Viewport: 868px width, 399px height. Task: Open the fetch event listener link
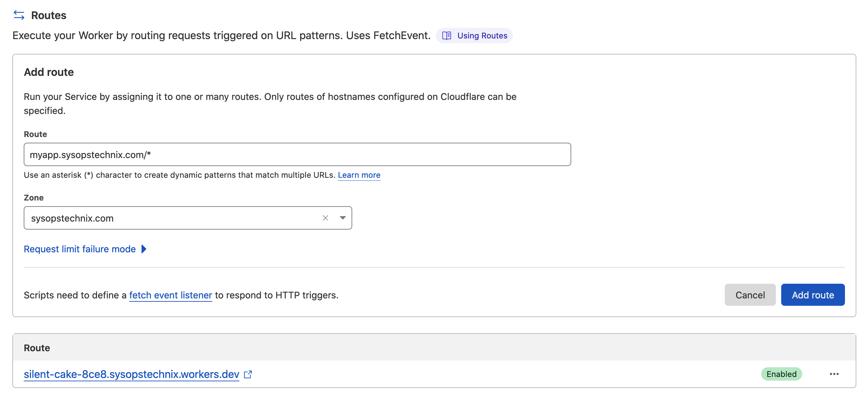click(171, 295)
